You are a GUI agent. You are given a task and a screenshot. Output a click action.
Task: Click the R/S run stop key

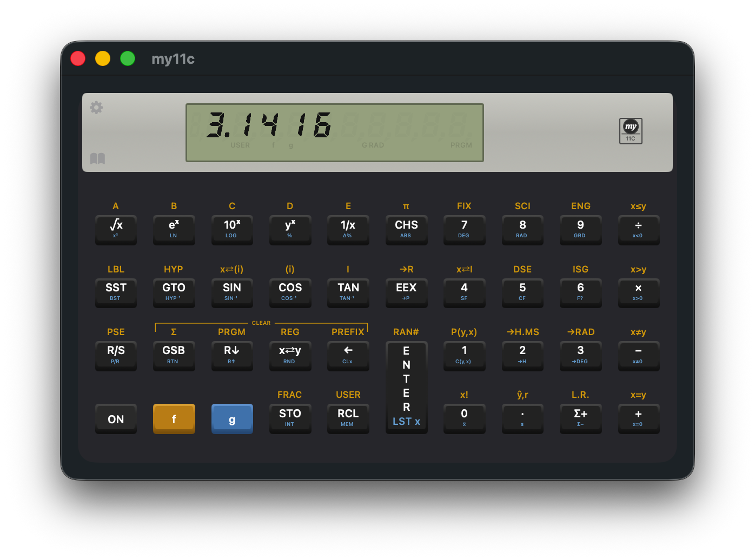click(x=116, y=356)
